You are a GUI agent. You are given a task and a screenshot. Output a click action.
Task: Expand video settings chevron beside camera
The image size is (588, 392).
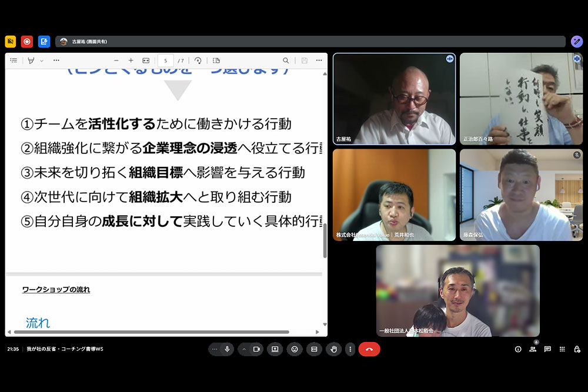[x=244, y=349]
